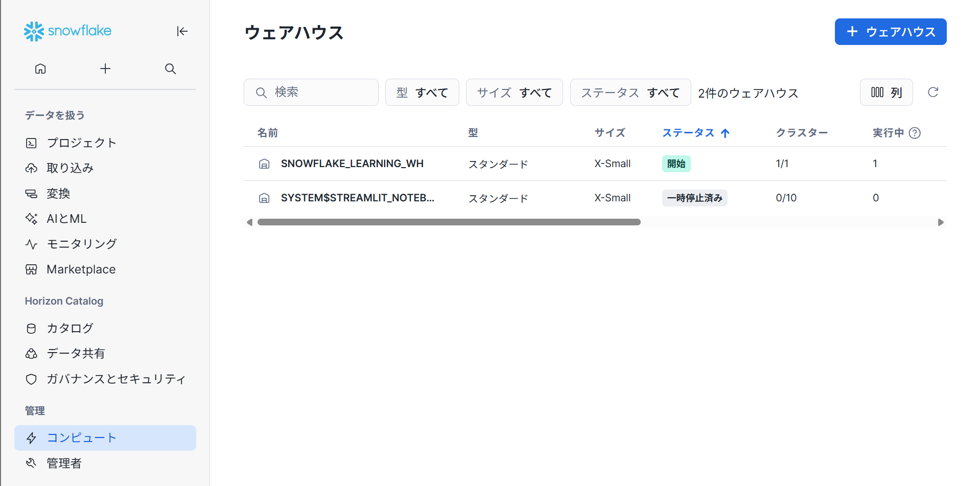The width and height of the screenshot is (980, 486).
Task: Click the SYSTEM$STREAMLIT_NOTEB warehouse icon
Action: (x=264, y=198)
